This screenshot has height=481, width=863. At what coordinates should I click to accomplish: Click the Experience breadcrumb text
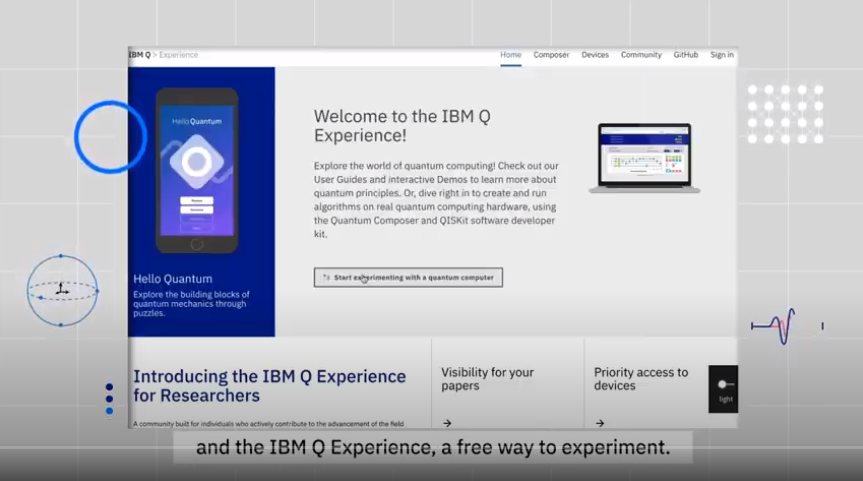pyautogui.click(x=178, y=55)
